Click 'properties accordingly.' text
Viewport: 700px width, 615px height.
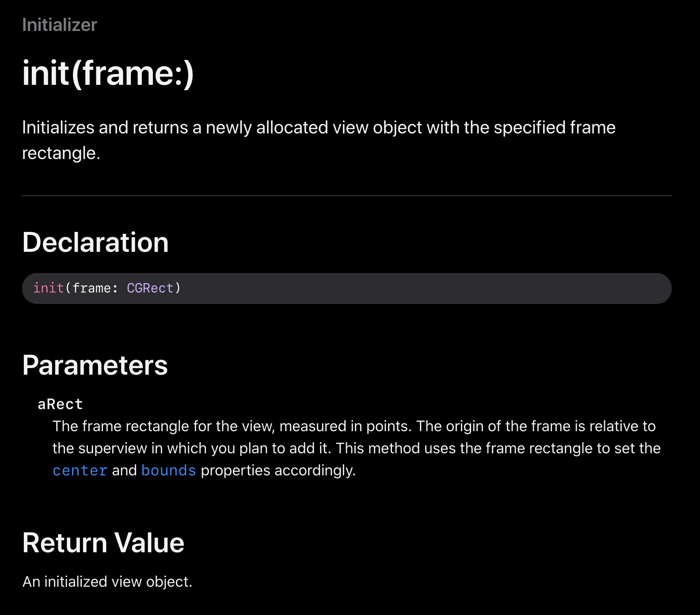click(278, 471)
